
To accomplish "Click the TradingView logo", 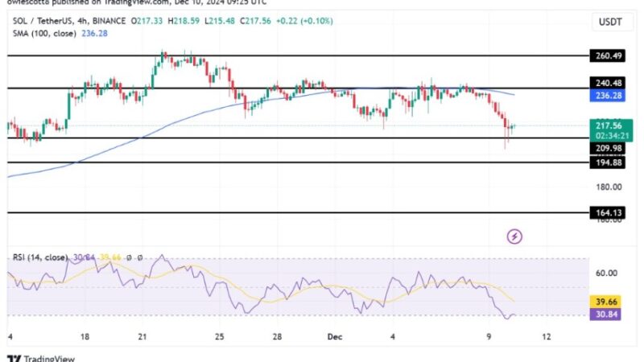I will 41,358.
